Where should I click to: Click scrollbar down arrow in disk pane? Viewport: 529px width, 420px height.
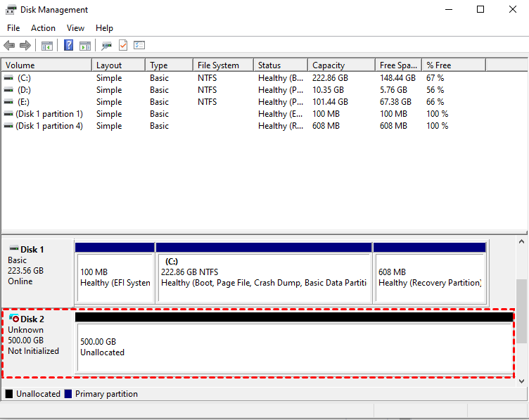click(x=521, y=381)
